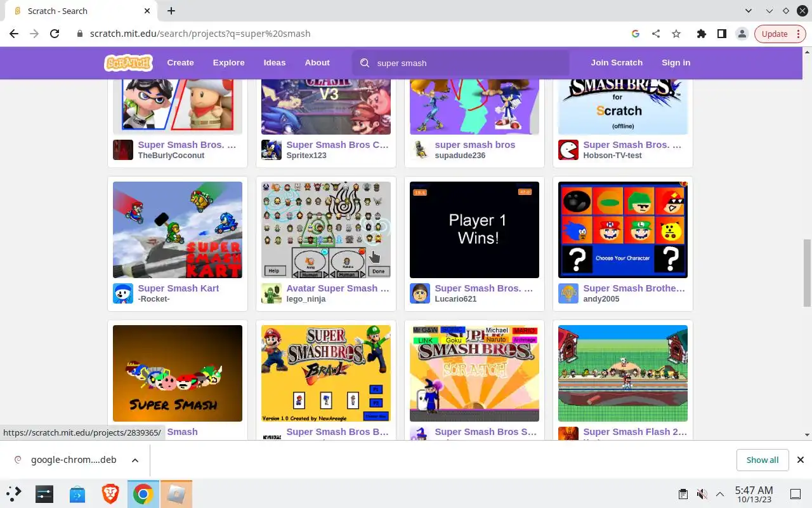Viewport: 812px width, 508px height.
Task: Open the super smash bros title by supadude236
Action: (x=475, y=145)
